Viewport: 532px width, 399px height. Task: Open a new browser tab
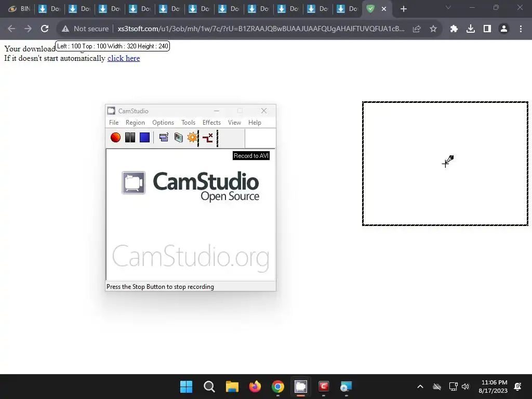pyautogui.click(x=403, y=9)
